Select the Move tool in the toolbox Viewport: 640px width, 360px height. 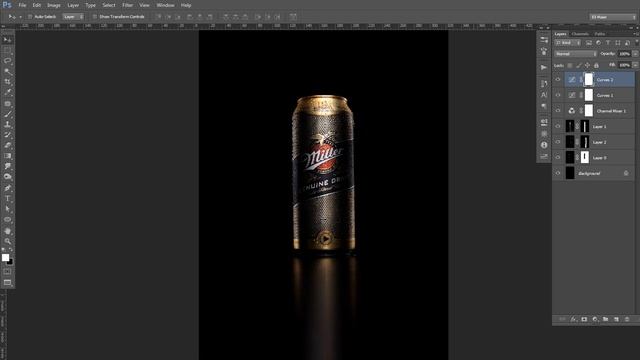(x=7, y=40)
